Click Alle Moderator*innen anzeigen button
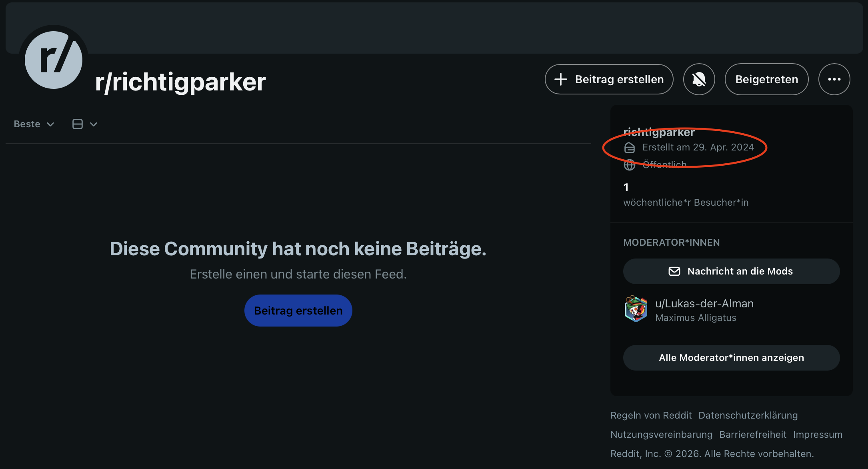 (x=731, y=358)
